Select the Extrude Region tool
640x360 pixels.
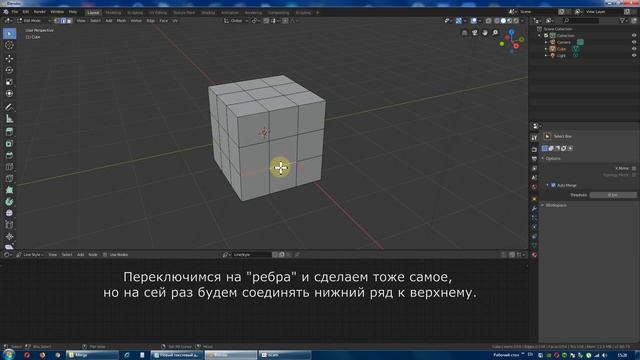9,132
